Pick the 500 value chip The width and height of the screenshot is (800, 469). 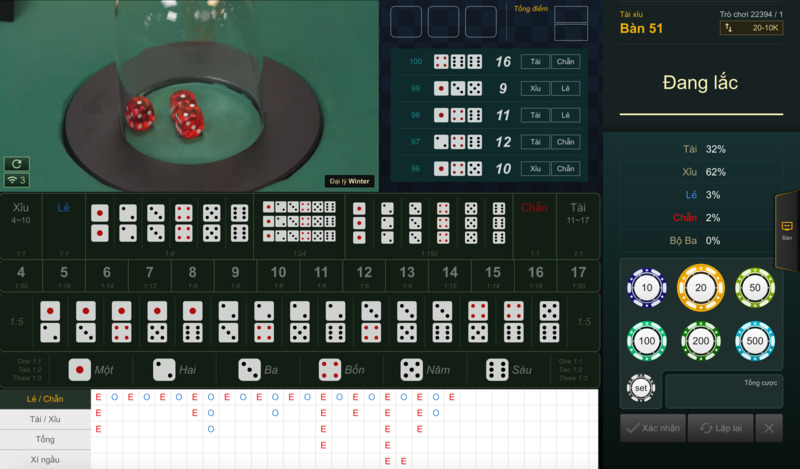pos(755,340)
